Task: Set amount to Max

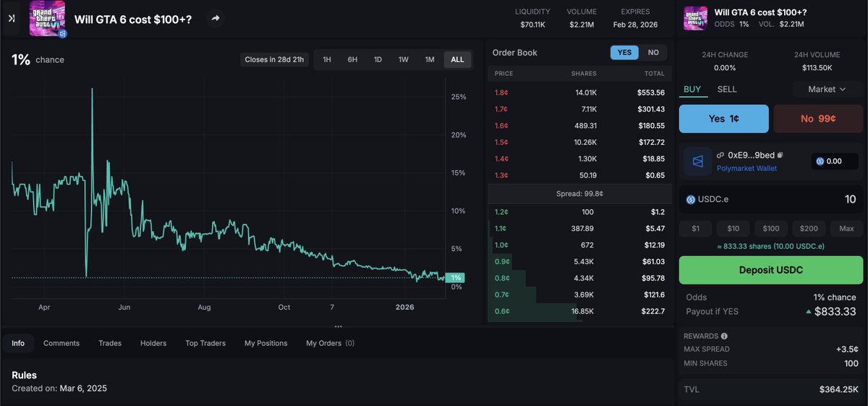Action: click(x=846, y=229)
